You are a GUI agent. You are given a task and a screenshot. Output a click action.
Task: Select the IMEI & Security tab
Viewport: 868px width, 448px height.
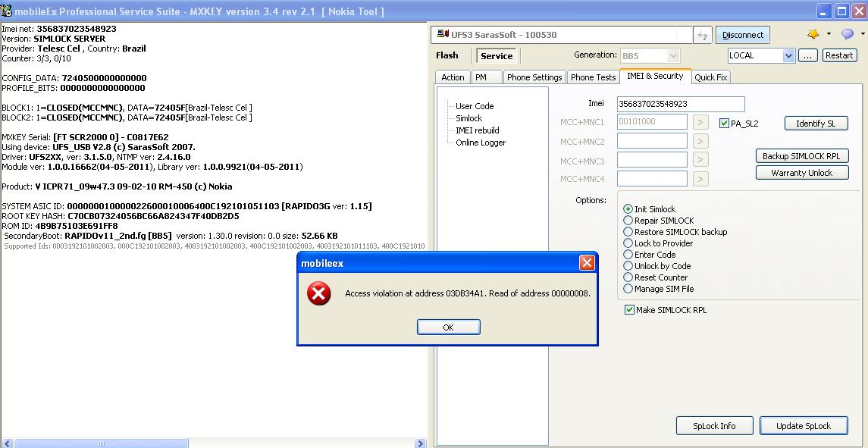pyautogui.click(x=655, y=77)
